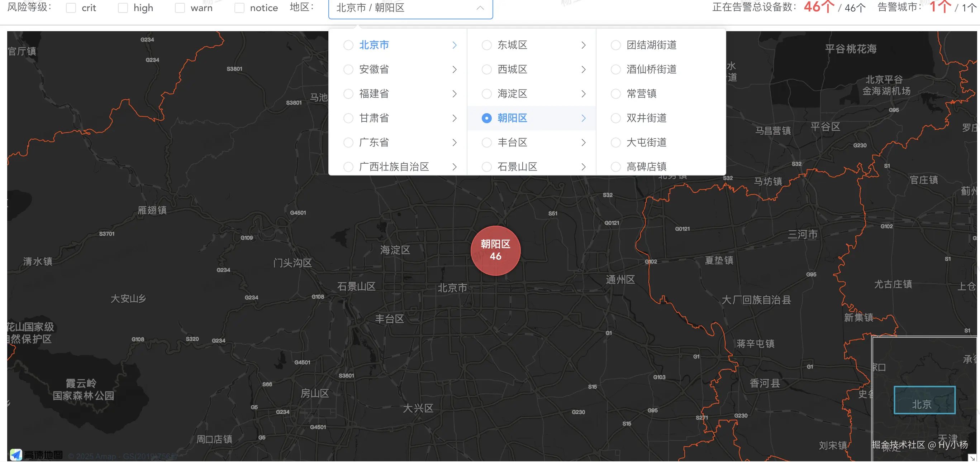Click the 北京 viewport box in the minimap
The width and height of the screenshot is (980, 462).
click(x=924, y=400)
